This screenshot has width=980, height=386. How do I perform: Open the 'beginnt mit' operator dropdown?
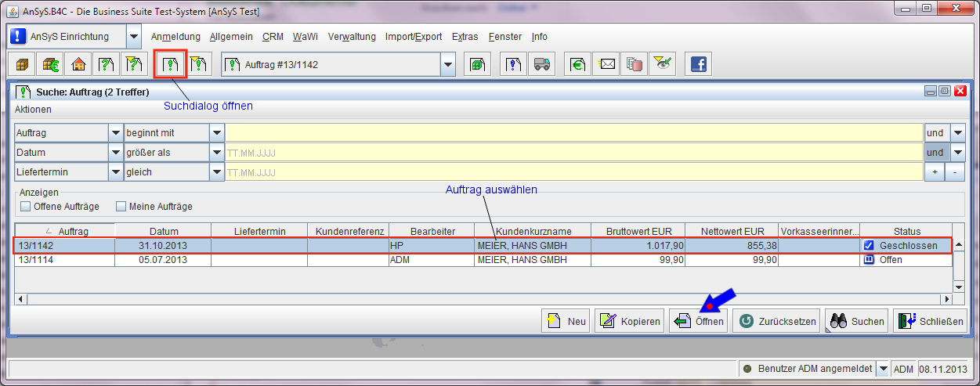(217, 133)
